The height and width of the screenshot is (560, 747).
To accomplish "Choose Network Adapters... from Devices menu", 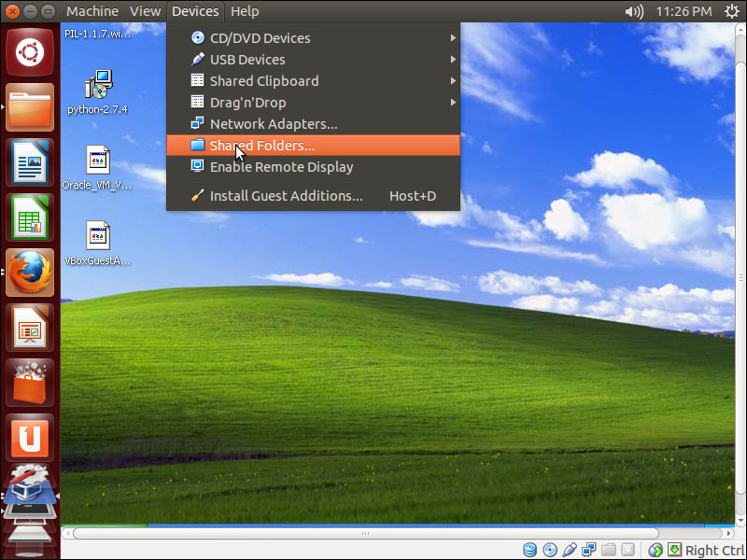I will pos(314,124).
